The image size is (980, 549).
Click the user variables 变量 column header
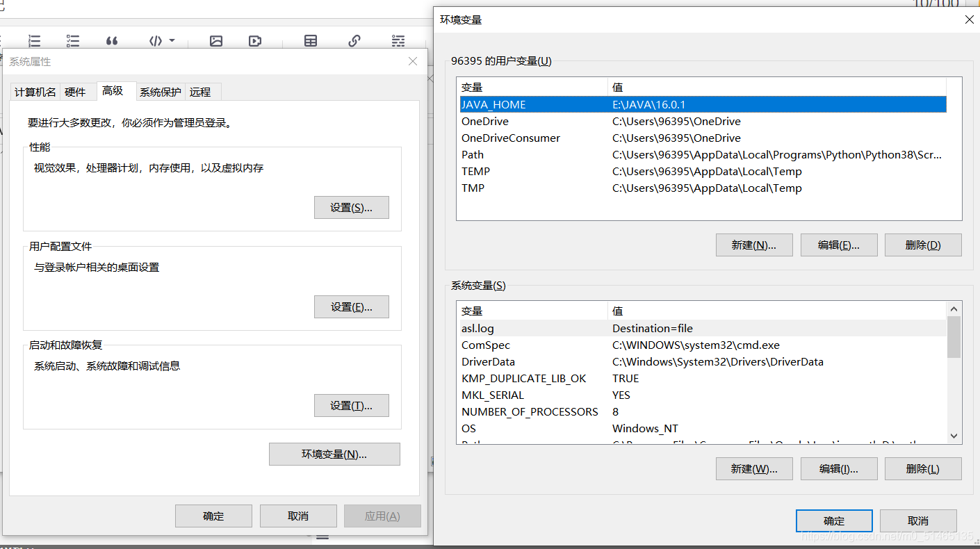532,88
